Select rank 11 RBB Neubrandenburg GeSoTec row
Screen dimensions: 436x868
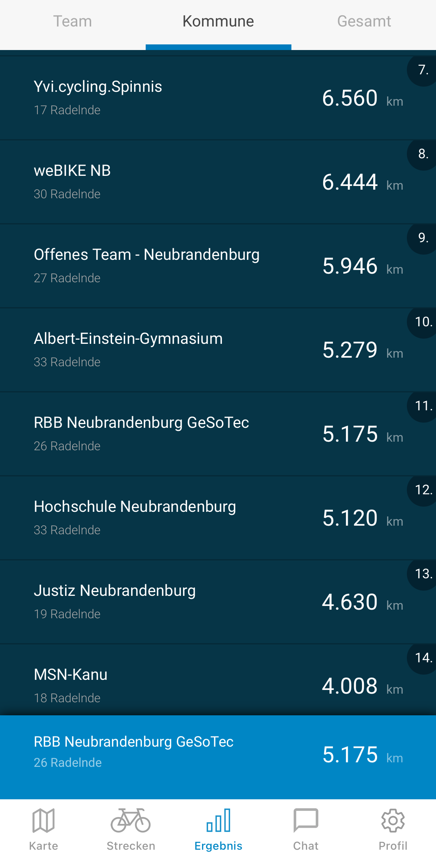[187, 434]
